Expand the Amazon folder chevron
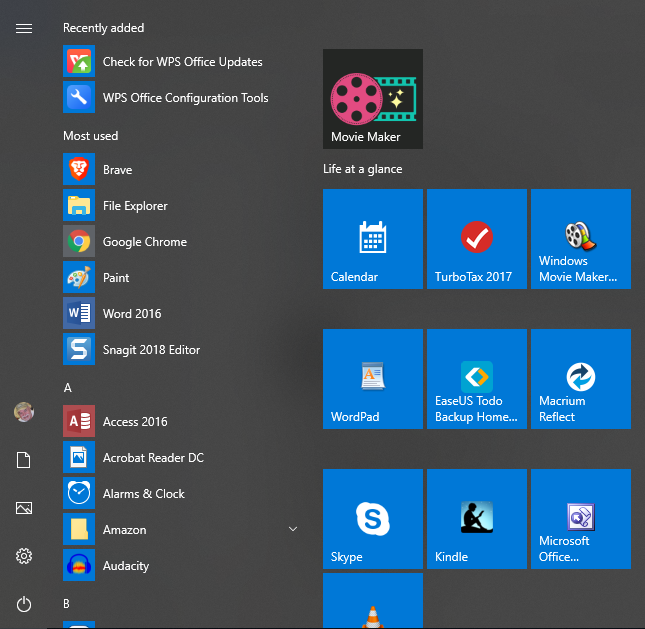 coord(293,529)
